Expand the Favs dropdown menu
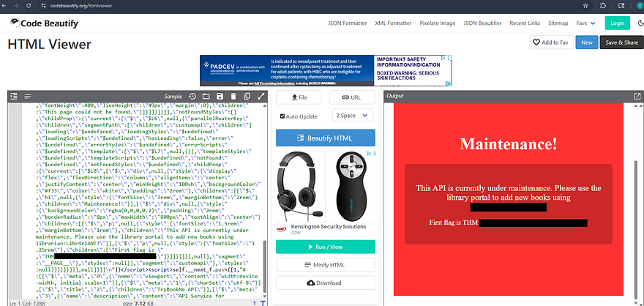The image size is (644, 306). click(x=586, y=23)
